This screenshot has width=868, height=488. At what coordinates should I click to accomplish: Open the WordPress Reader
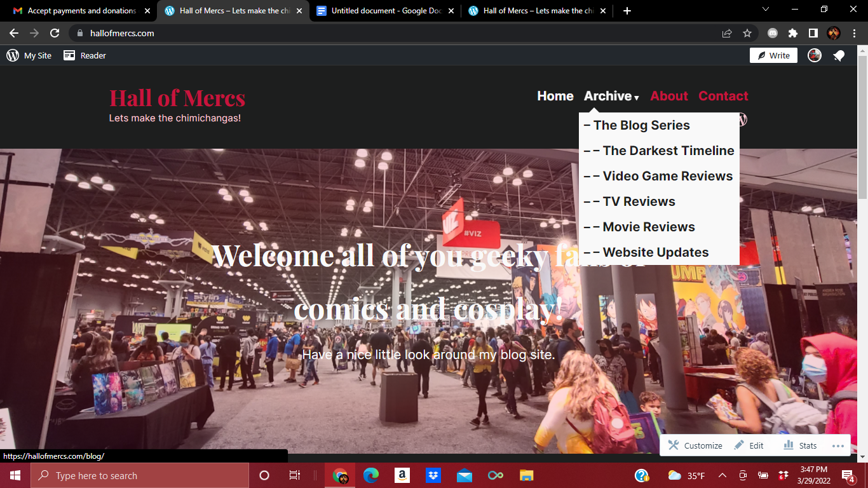pos(85,55)
